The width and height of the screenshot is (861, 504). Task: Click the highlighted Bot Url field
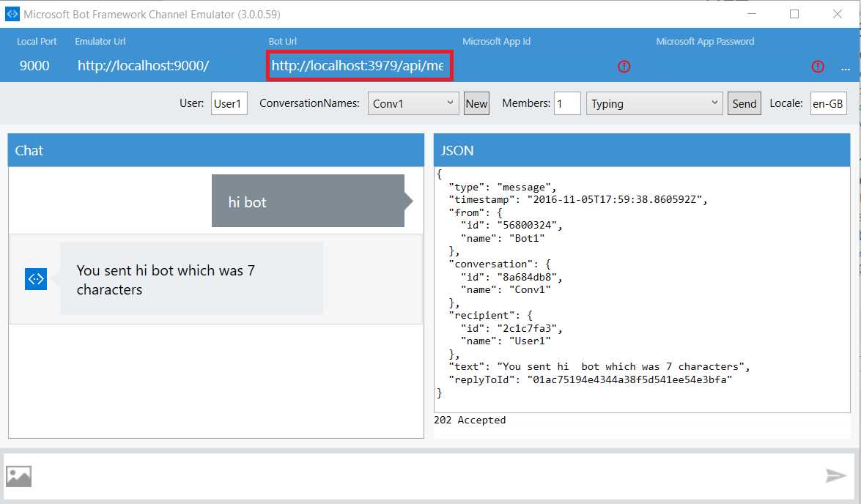(x=360, y=66)
